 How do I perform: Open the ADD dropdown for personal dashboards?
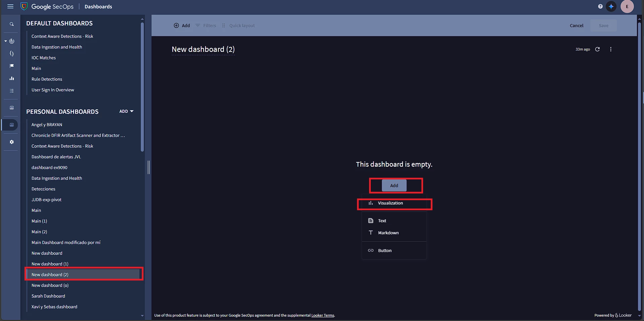pos(126,111)
